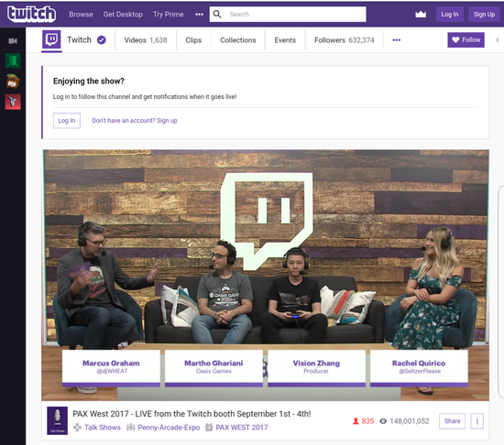This screenshot has width=504, height=445.
Task: Click Don't have an account? Sign up
Action: click(135, 121)
